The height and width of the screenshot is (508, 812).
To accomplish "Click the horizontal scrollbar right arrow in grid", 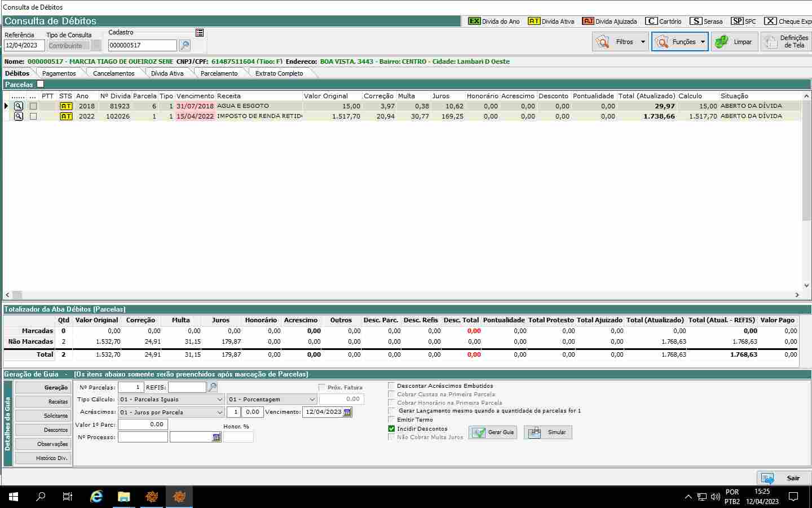I will [797, 295].
